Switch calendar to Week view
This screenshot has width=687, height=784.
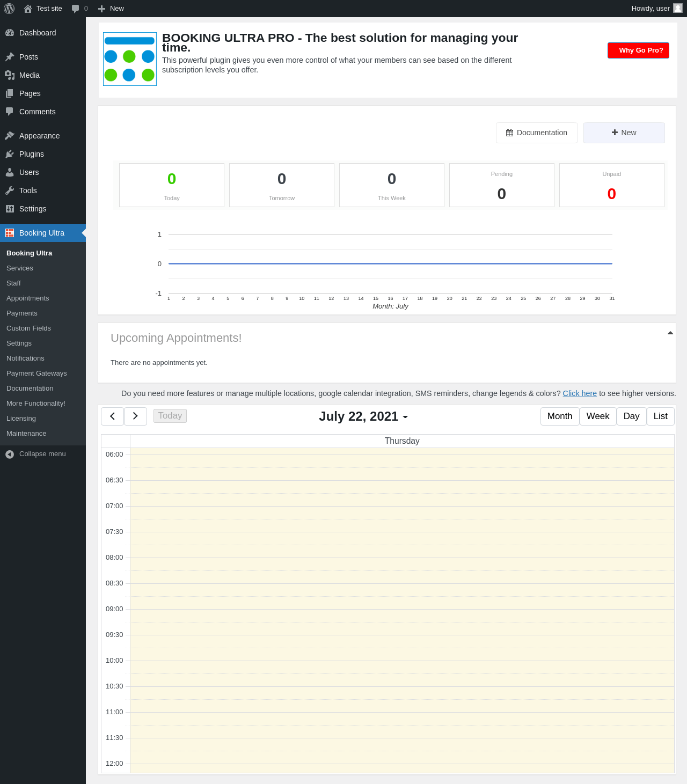pyautogui.click(x=597, y=416)
